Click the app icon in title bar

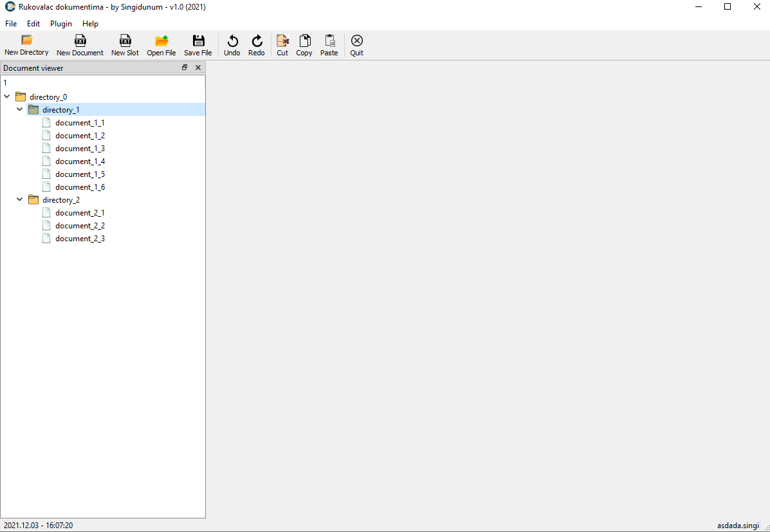coord(10,7)
